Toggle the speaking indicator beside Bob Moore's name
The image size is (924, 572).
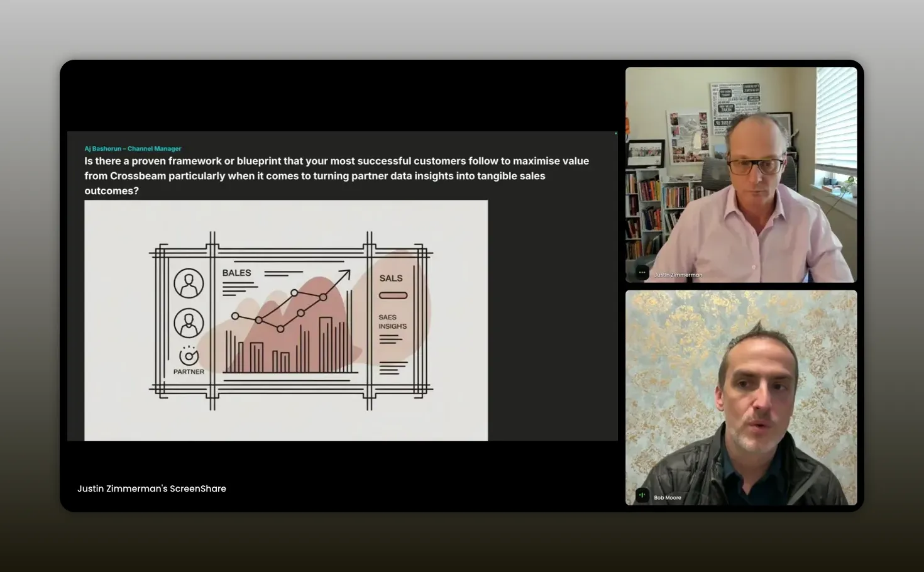pos(642,495)
